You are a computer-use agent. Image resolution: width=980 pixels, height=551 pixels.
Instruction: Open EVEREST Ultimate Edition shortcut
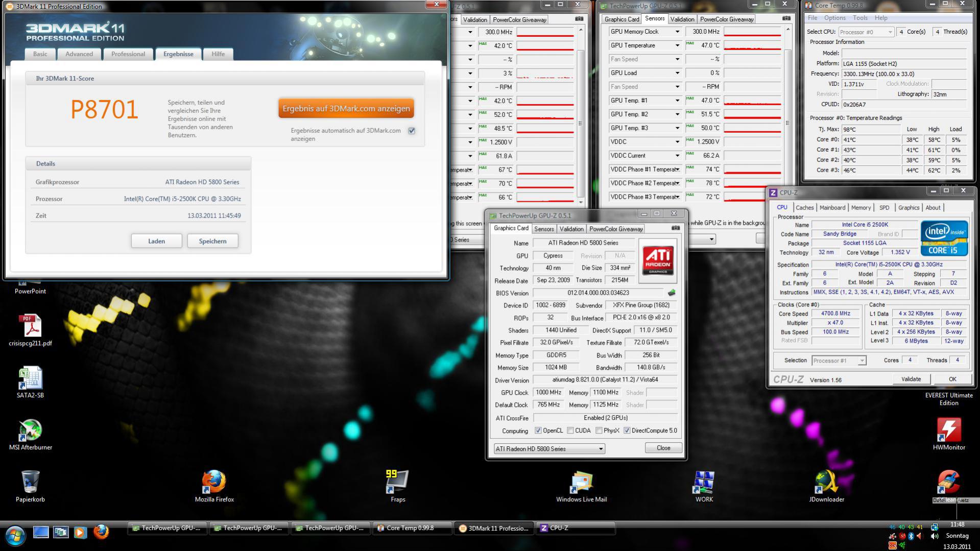pyautogui.click(x=949, y=399)
